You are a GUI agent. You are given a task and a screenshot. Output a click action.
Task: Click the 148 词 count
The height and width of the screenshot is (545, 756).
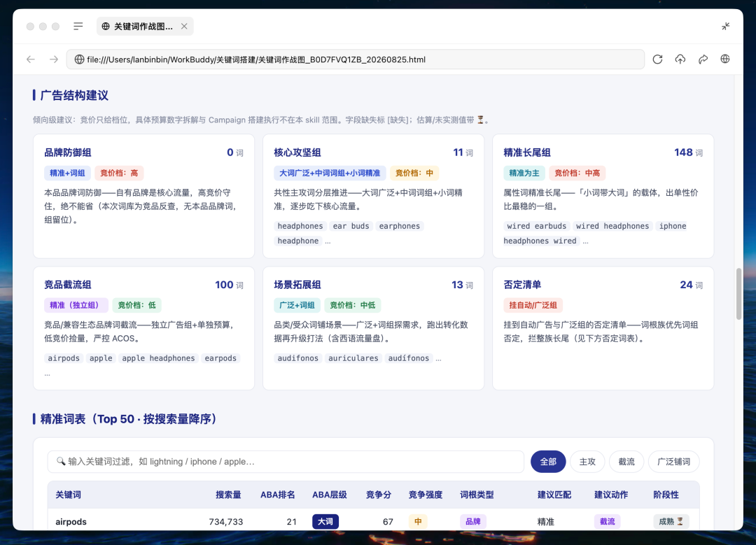pos(688,153)
